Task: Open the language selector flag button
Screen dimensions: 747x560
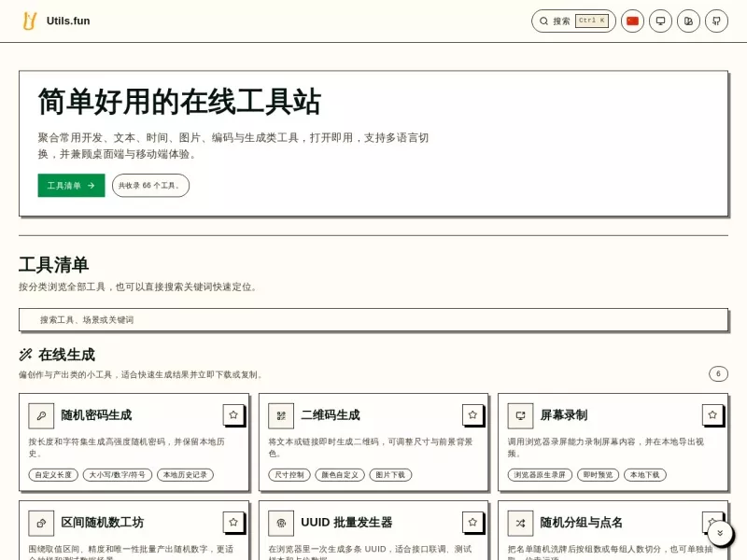Action: (x=633, y=21)
